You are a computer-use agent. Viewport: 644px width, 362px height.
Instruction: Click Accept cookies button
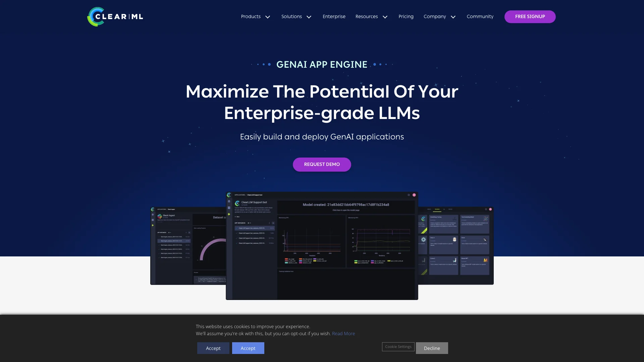click(x=248, y=348)
